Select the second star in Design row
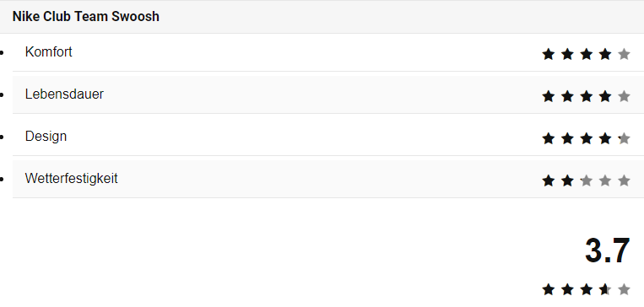Image resolution: width=644 pixels, height=307 pixels. (x=567, y=138)
